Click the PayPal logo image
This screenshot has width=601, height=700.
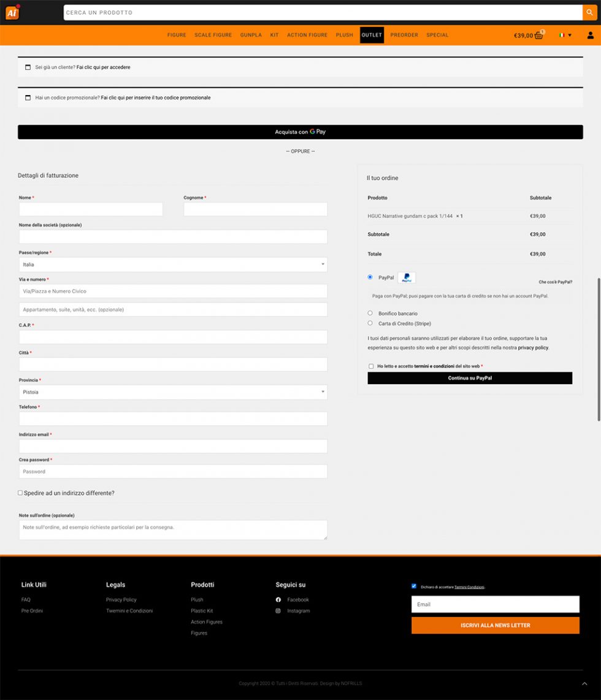point(406,278)
